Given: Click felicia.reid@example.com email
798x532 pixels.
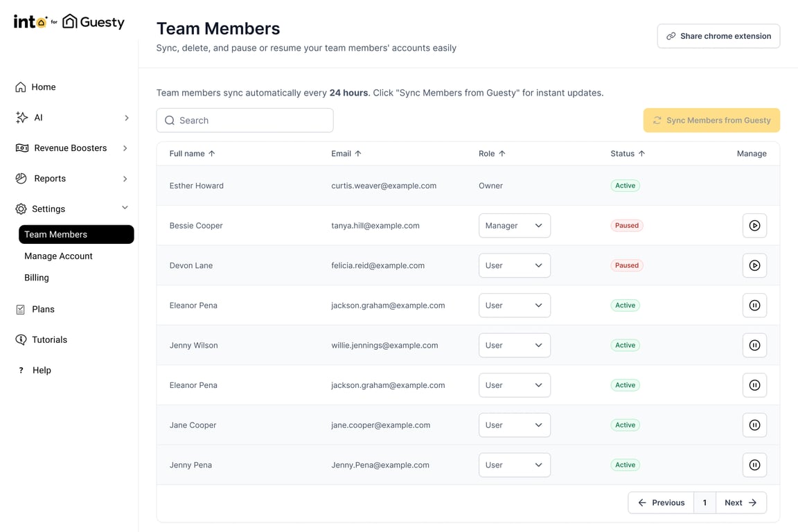Looking at the screenshot, I should [378, 265].
